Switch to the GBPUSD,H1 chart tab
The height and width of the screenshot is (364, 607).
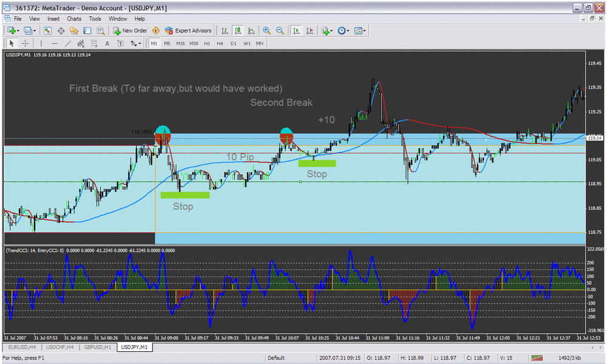[x=98, y=347]
